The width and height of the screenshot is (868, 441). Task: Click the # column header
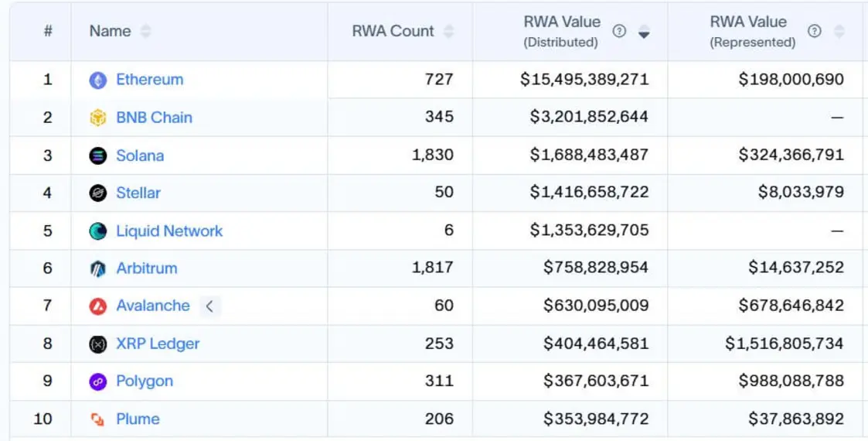point(48,31)
